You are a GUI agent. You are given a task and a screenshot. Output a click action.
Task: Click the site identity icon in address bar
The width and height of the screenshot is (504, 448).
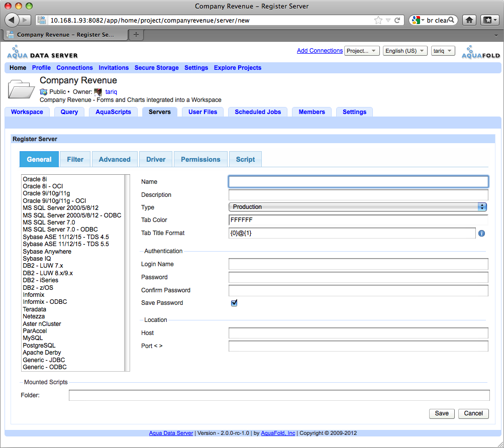coord(42,20)
